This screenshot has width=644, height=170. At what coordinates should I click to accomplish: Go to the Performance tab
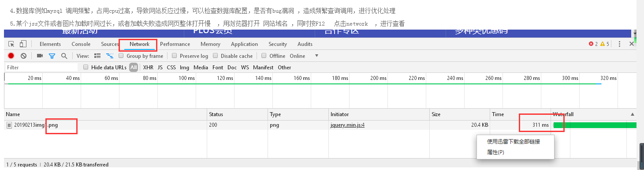click(175, 44)
